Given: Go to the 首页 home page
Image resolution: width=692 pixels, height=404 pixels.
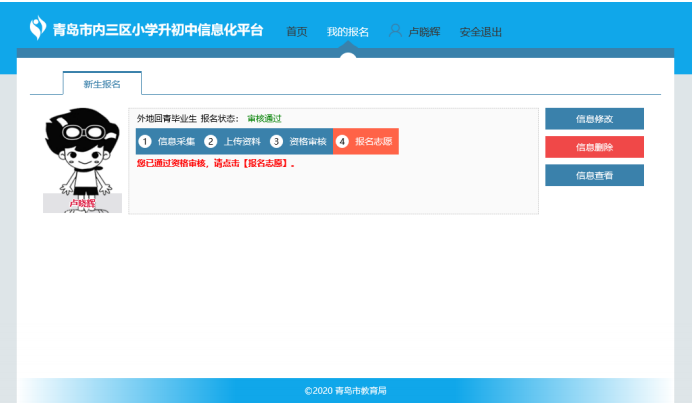Looking at the screenshot, I should click(x=297, y=32).
